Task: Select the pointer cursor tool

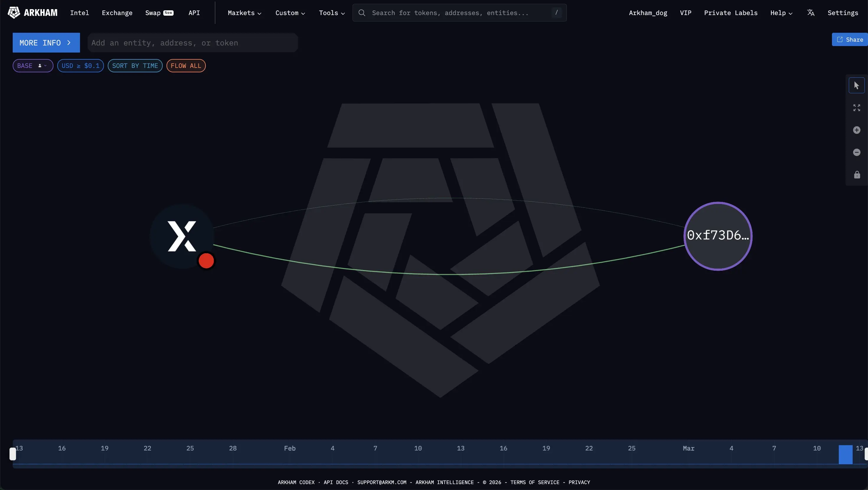Action: click(x=856, y=86)
